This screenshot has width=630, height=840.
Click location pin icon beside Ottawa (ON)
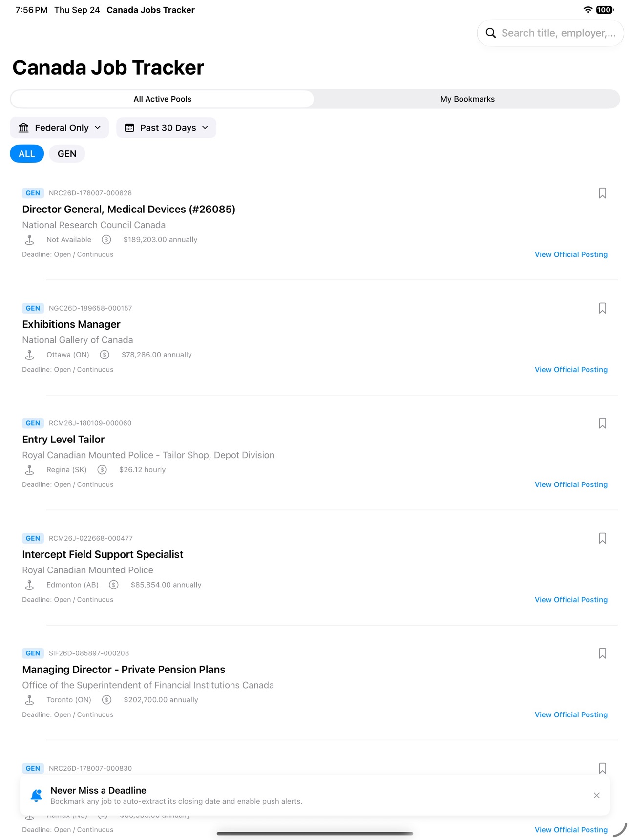[29, 355]
